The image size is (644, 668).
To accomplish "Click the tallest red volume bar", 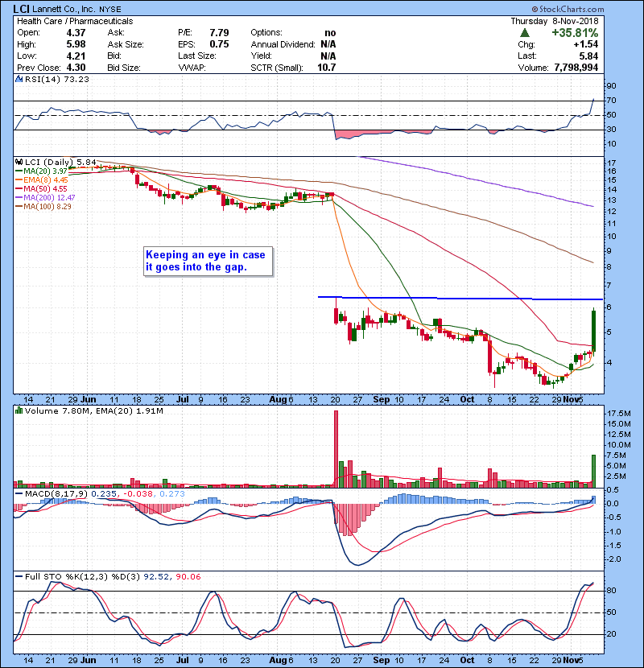I will (336, 449).
